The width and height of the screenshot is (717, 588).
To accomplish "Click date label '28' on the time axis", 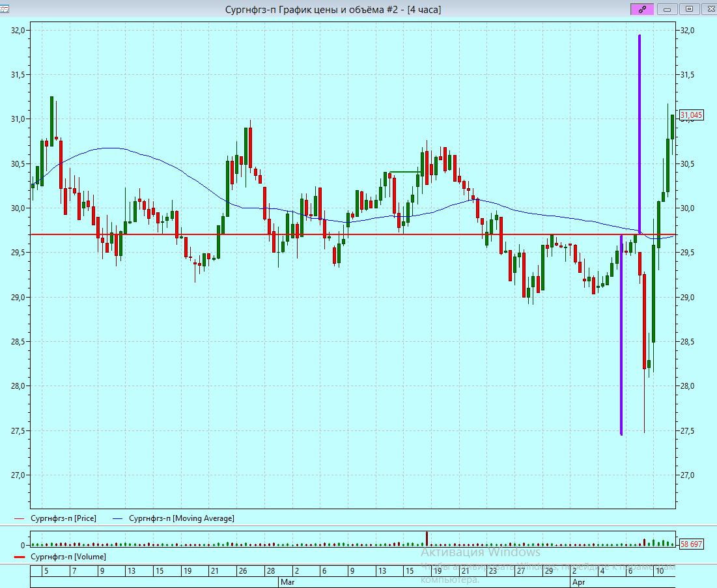I will pos(271,570).
